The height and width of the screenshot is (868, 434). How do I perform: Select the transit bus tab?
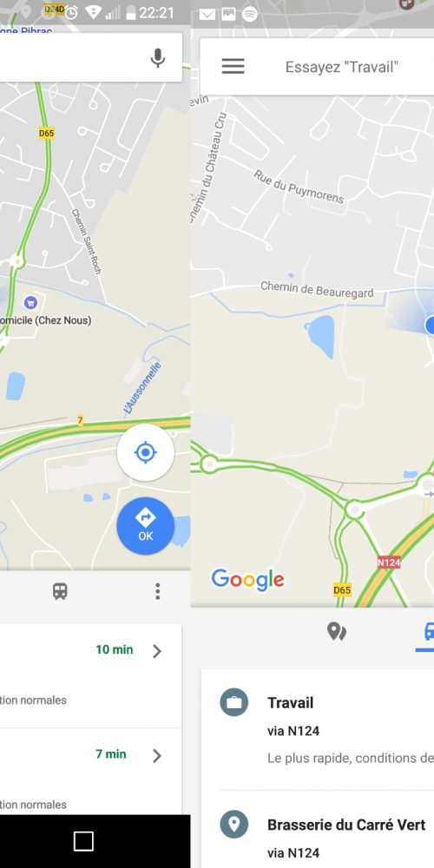pyautogui.click(x=60, y=591)
